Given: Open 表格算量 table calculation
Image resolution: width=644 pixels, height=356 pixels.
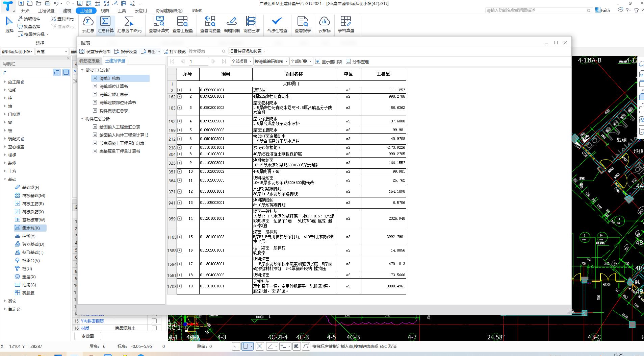Looking at the screenshot, I should pos(346,24).
